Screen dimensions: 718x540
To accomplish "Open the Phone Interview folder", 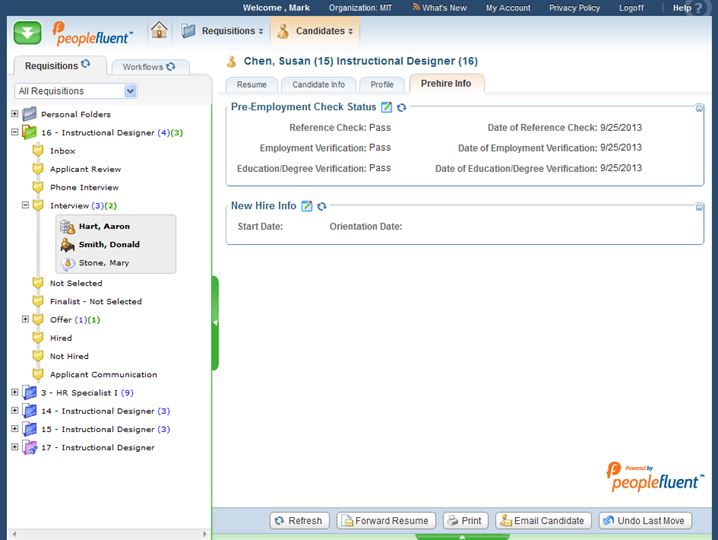I will click(85, 187).
